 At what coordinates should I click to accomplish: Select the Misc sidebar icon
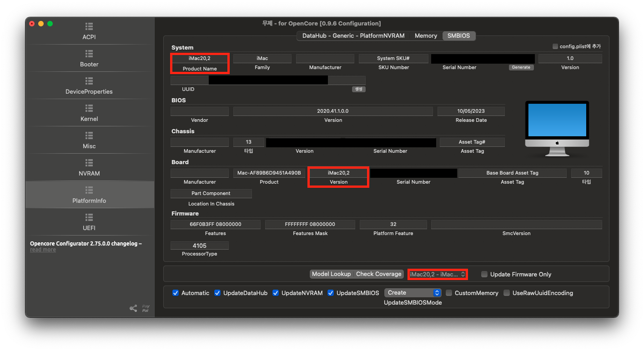pyautogui.click(x=89, y=135)
